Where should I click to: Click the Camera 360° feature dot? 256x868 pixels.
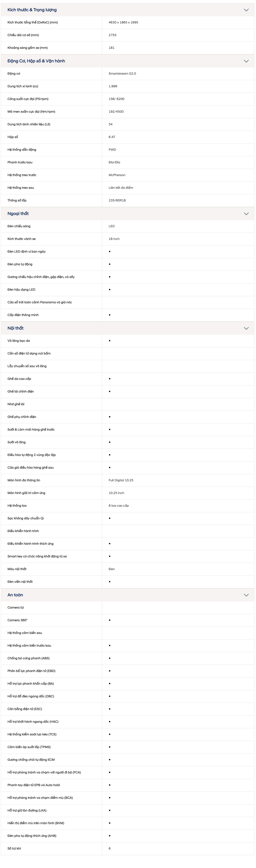pyautogui.click(x=110, y=620)
